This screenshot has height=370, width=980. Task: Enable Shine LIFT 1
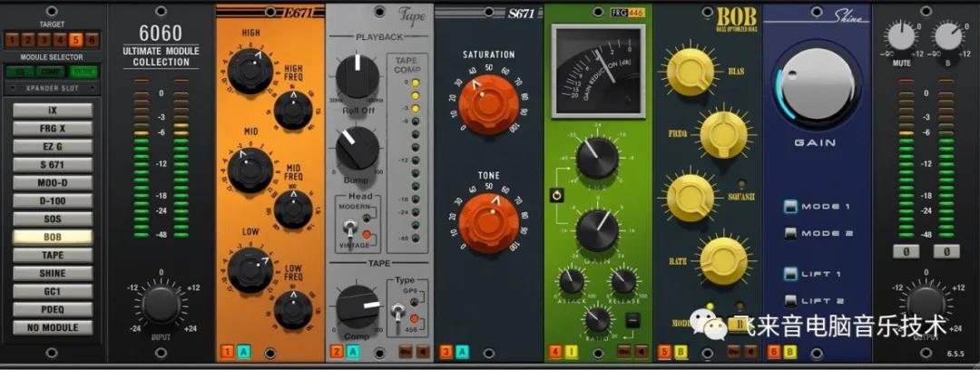point(791,274)
